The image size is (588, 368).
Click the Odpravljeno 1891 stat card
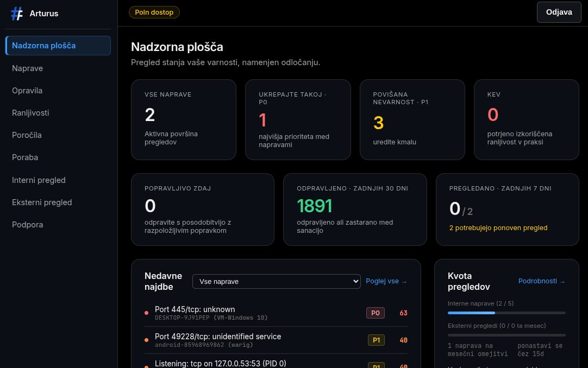click(x=355, y=210)
